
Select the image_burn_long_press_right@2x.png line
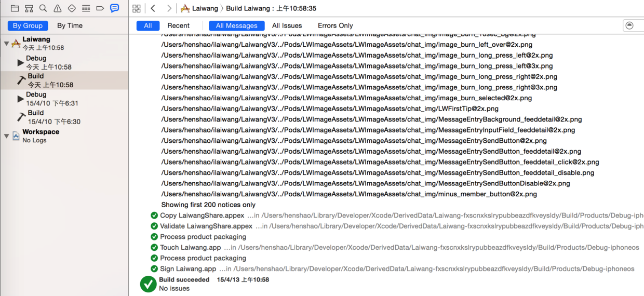pyautogui.click(x=359, y=77)
